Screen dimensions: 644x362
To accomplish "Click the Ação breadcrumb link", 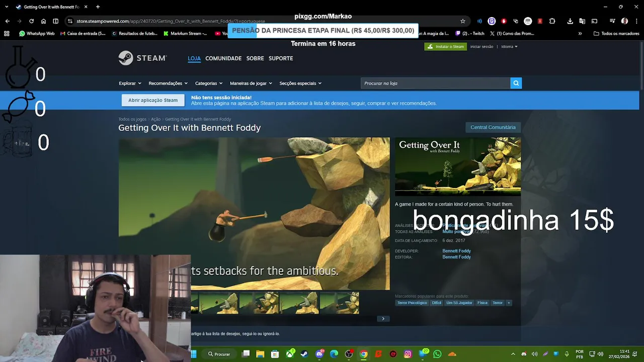I will (x=155, y=119).
